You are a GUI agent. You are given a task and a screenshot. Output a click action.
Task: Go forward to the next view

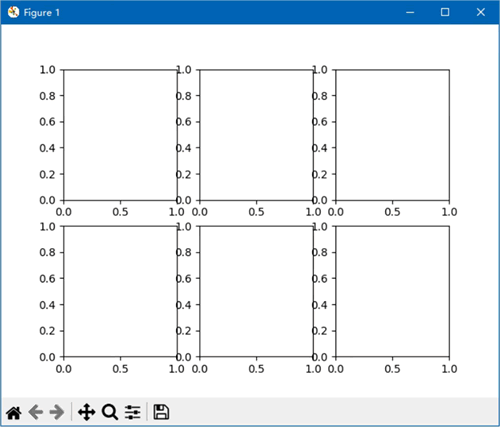click(x=57, y=412)
